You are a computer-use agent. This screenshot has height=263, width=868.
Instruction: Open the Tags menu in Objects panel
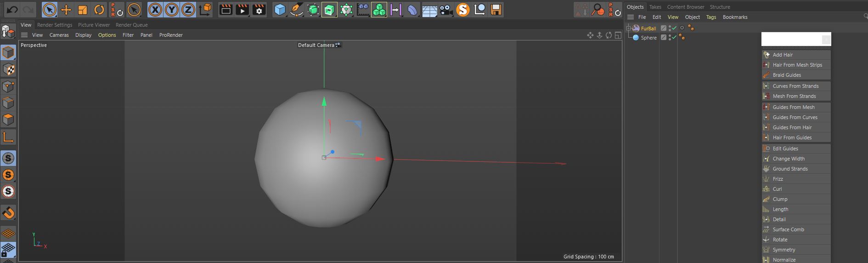(x=711, y=17)
